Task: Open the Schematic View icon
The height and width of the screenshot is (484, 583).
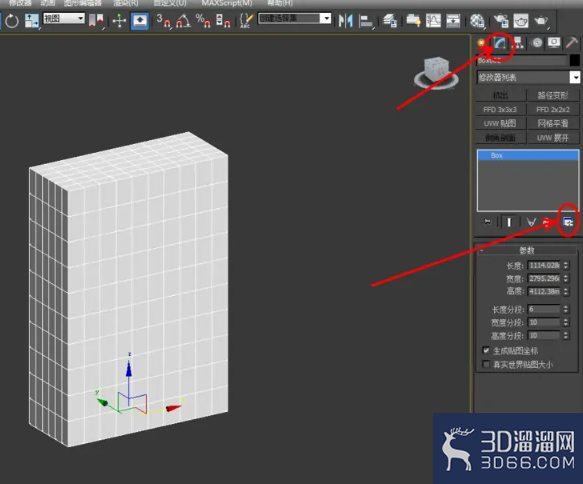Action: pyautogui.click(x=453, y=20)
